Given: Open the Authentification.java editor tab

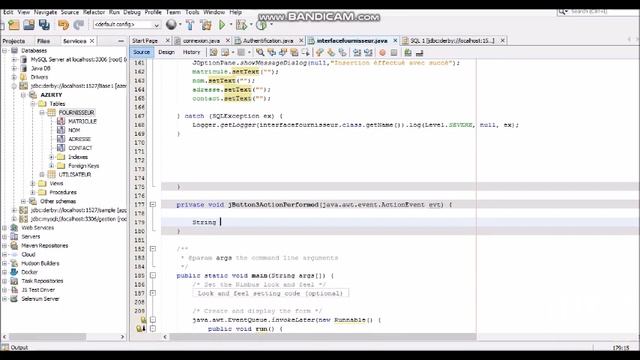Looking at the screenshot, I should pyautogui.click(x=268, y=41).
